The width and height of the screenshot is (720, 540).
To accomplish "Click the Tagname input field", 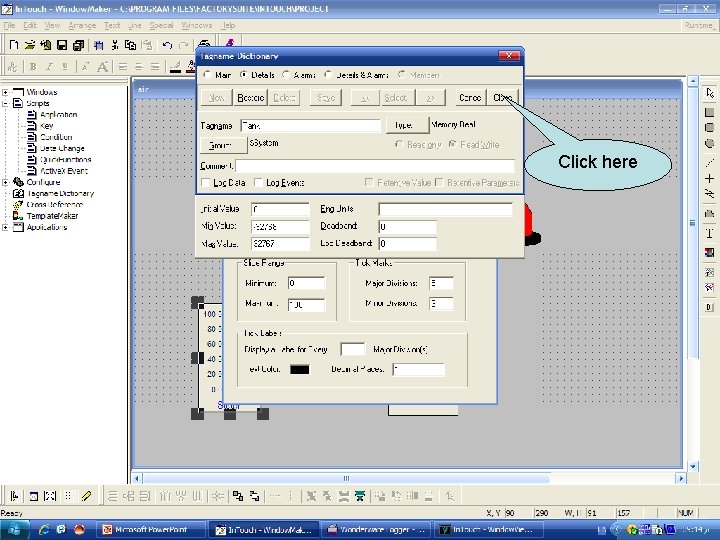I will 310,126.
